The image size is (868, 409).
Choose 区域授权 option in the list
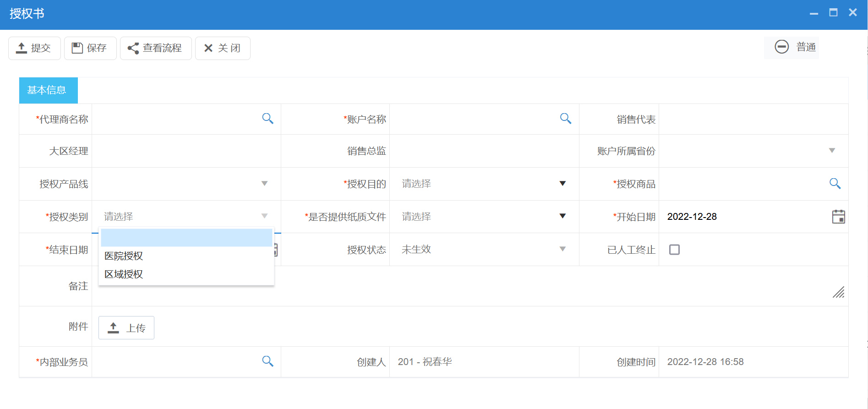point(124,274)
